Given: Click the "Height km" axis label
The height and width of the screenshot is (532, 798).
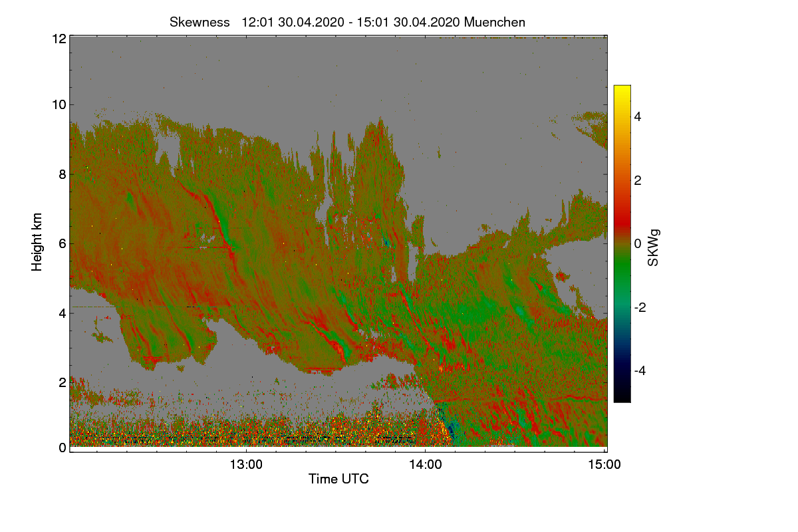Looking at the screenshot, I should [37, 242].
